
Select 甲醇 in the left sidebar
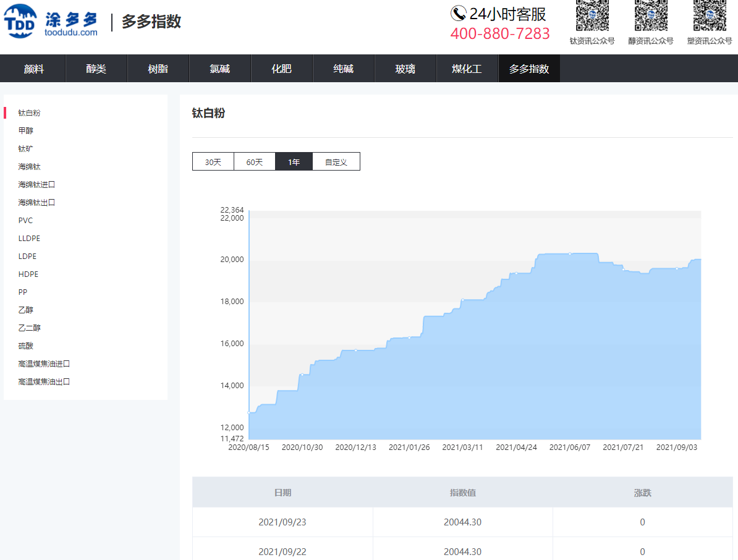pyautogui.click(x=26, y=131)
